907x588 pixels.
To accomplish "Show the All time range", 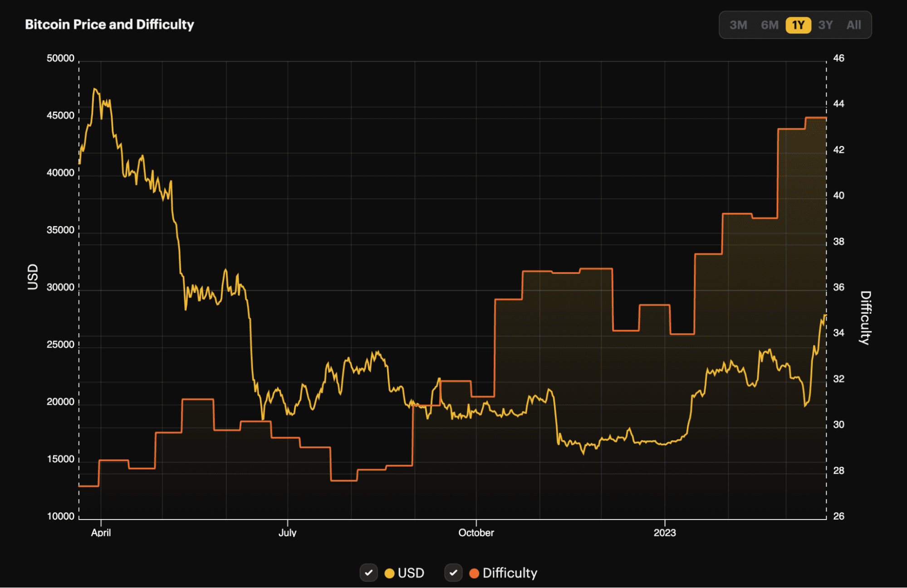I will [853, 25].
